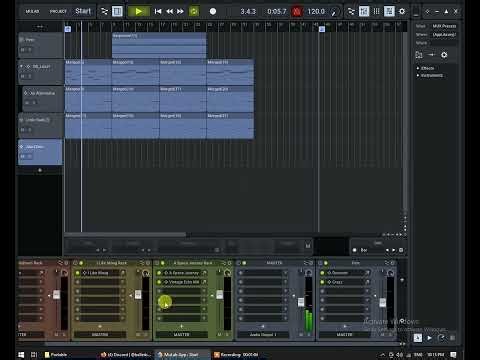Mute the top track in the track list

point(22,50)
